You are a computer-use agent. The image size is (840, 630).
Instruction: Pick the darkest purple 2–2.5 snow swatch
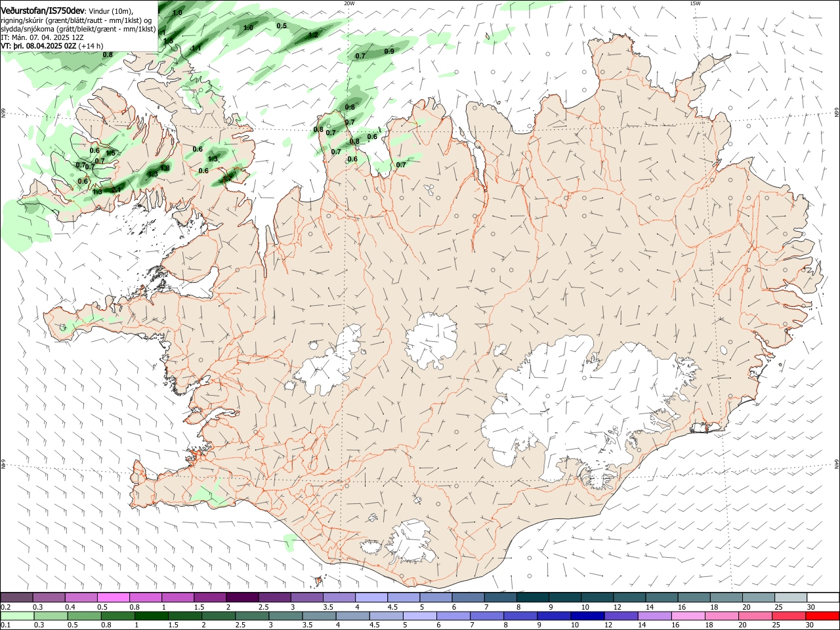pyautogui.click(x=241, y=597)
